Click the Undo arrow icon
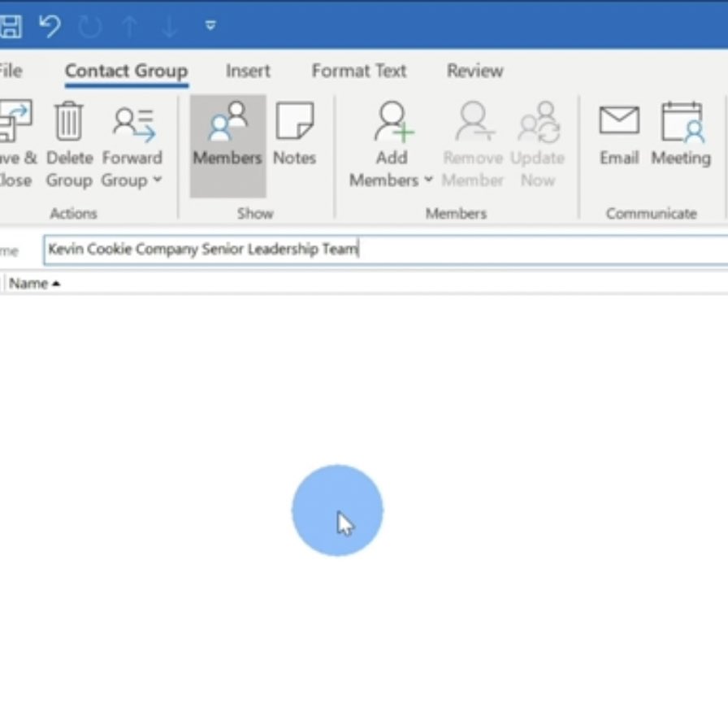The width and height of the screenshot is (728, 712). pos(50,26)
